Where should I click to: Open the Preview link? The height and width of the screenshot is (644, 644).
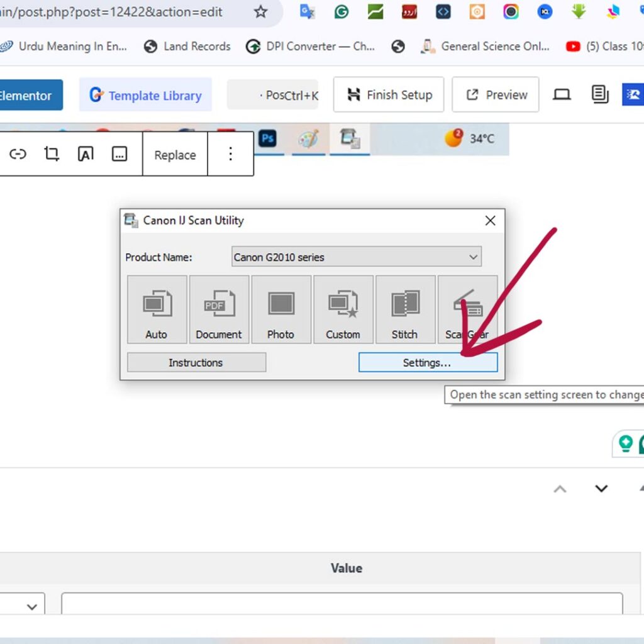click(x=496, y=95)
